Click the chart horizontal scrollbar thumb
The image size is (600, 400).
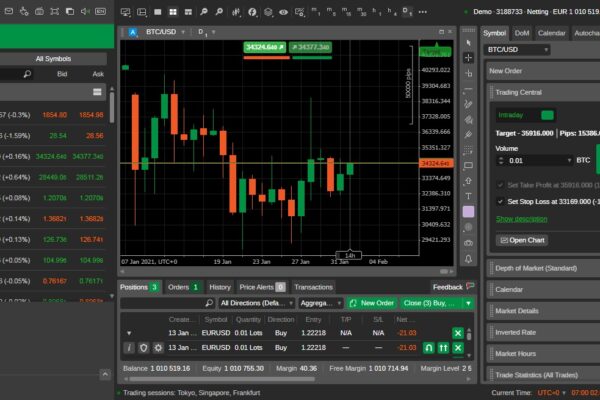pyautogui.click(x=444, y=271)
